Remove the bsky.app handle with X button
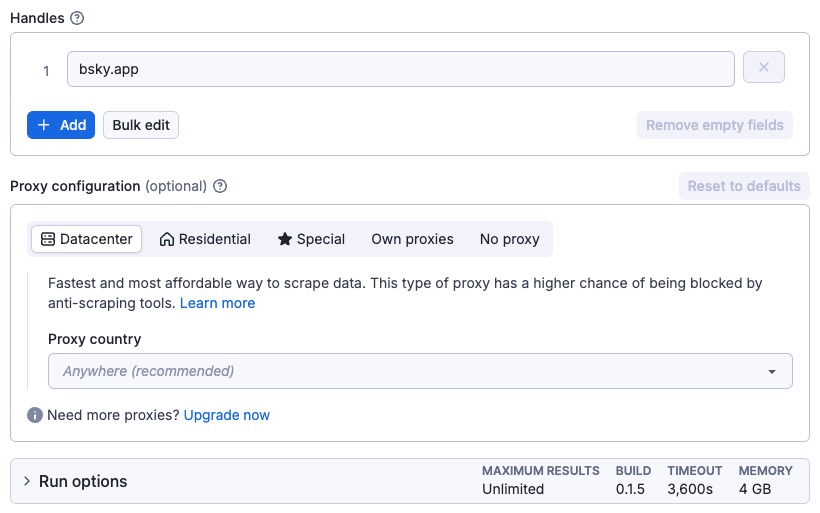This screenshot has height=513, width=820. (764, 68)
